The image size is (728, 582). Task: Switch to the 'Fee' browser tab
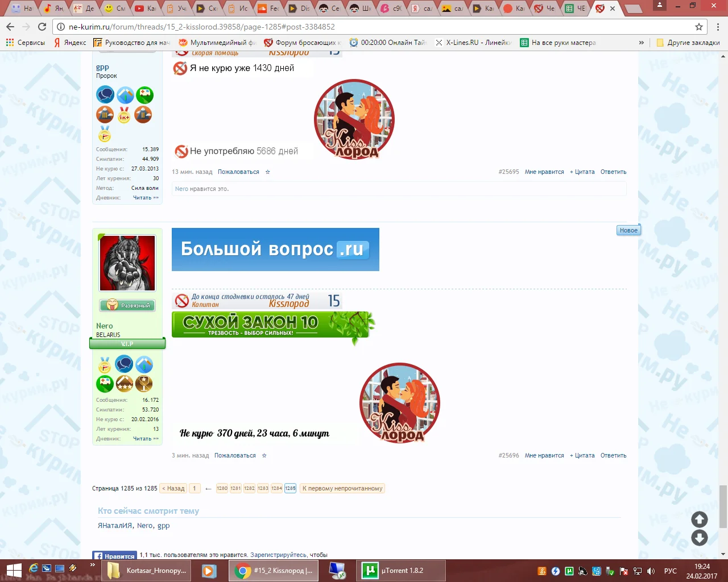pos(269,9)
